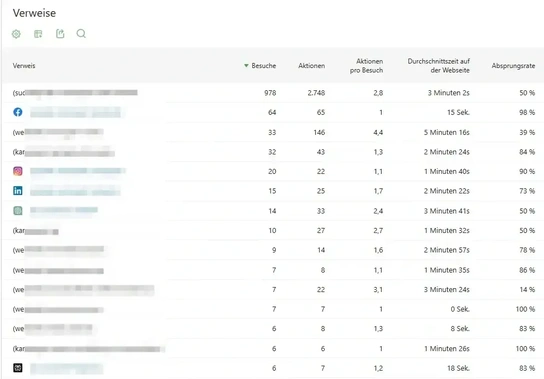
Task: Sort by Absprungsrate column header
Action: pyautogui.click(x=513, y=66)
